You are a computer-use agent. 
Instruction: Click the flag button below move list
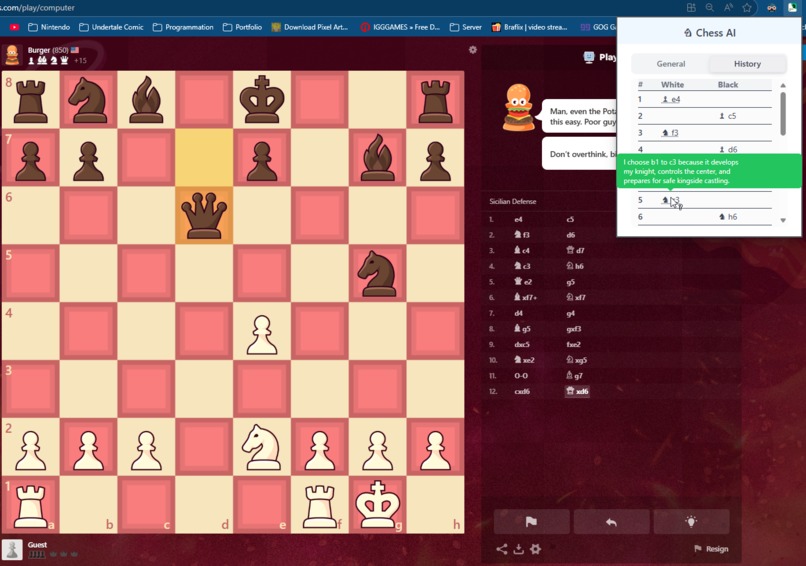531,522
